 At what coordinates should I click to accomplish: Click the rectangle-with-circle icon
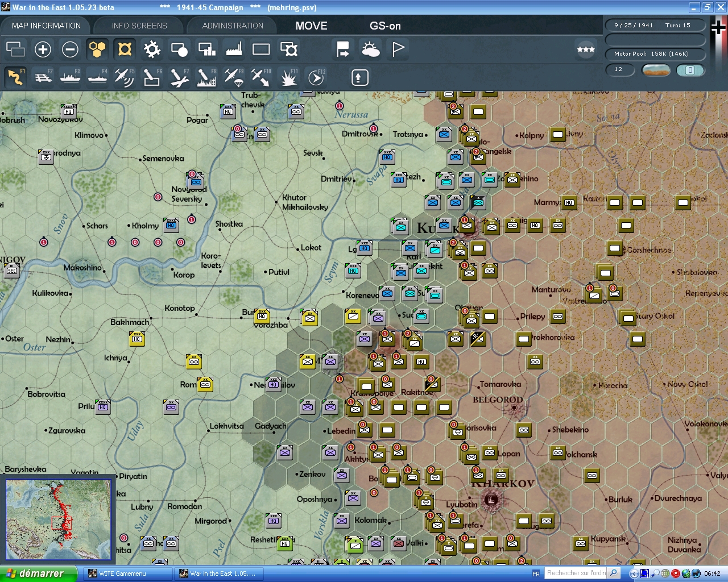pyautogui.click(x=179, y=49)
